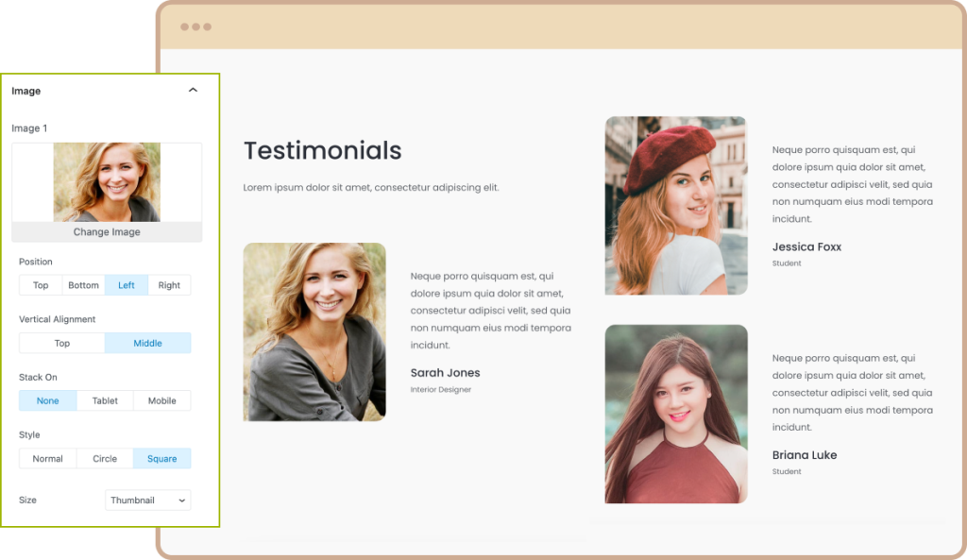Set Stack On to None
The width and height of the screenshot is (967, 560).
[47, 399]
